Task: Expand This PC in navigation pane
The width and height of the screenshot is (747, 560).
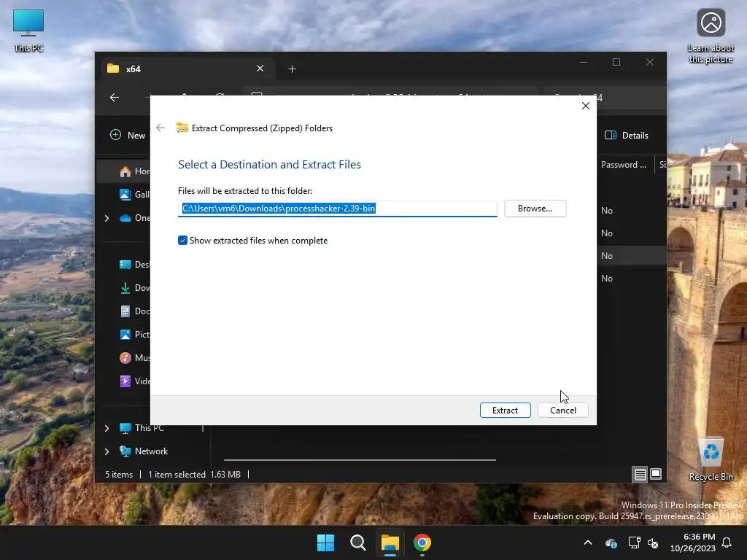Action: tap(107, 428)
